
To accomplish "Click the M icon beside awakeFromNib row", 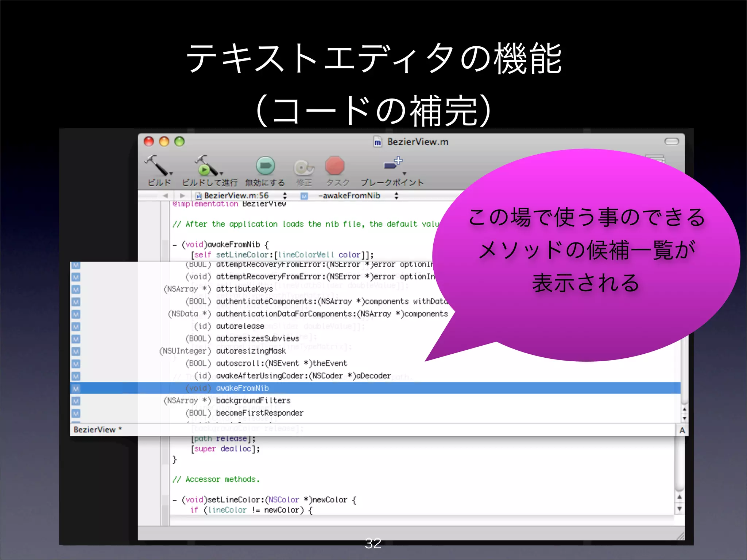I will pos(76,389).
